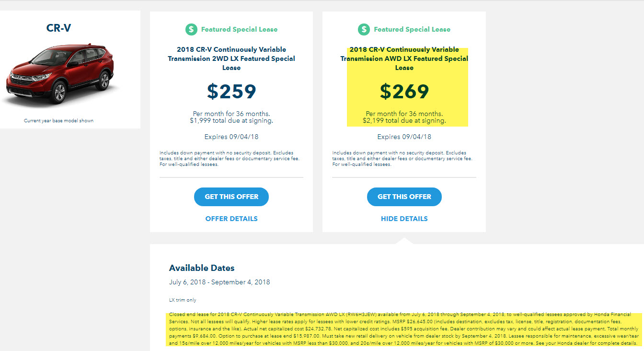Screen dimensions: 644x351
Task: Get this offer for the $259 lease
Action: [231, 197]
